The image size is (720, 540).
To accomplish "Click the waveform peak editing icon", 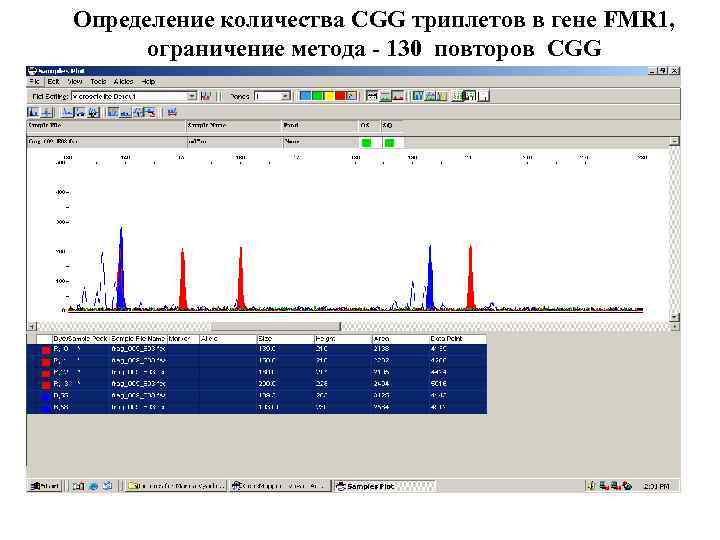I will [138, 112].
